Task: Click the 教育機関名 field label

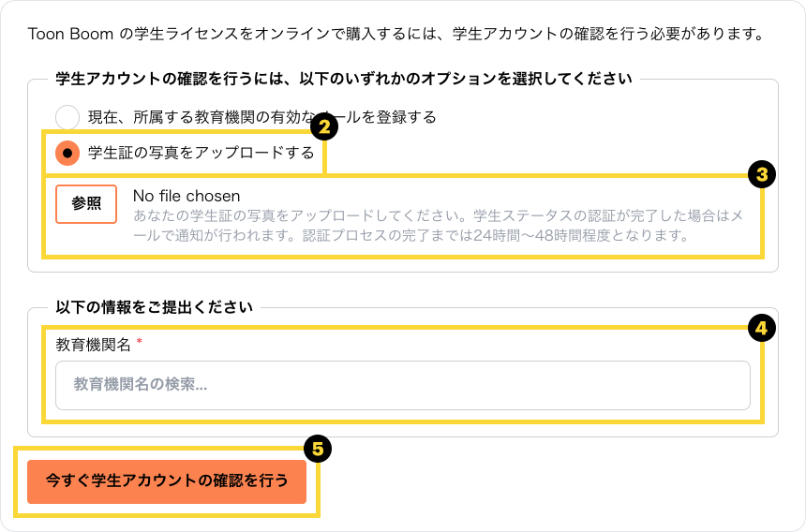Action: (x=93, y=345)
